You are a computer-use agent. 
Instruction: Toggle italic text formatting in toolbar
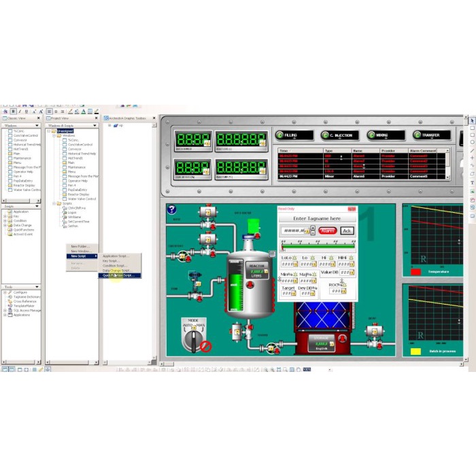pyautogui.click(x=20, y=112)
